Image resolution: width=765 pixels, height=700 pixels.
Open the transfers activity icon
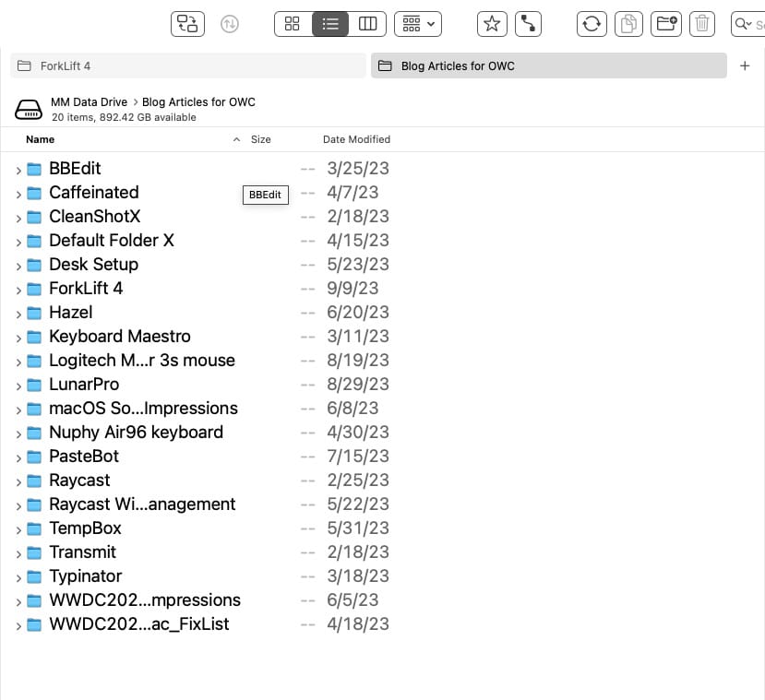point(230,24)
